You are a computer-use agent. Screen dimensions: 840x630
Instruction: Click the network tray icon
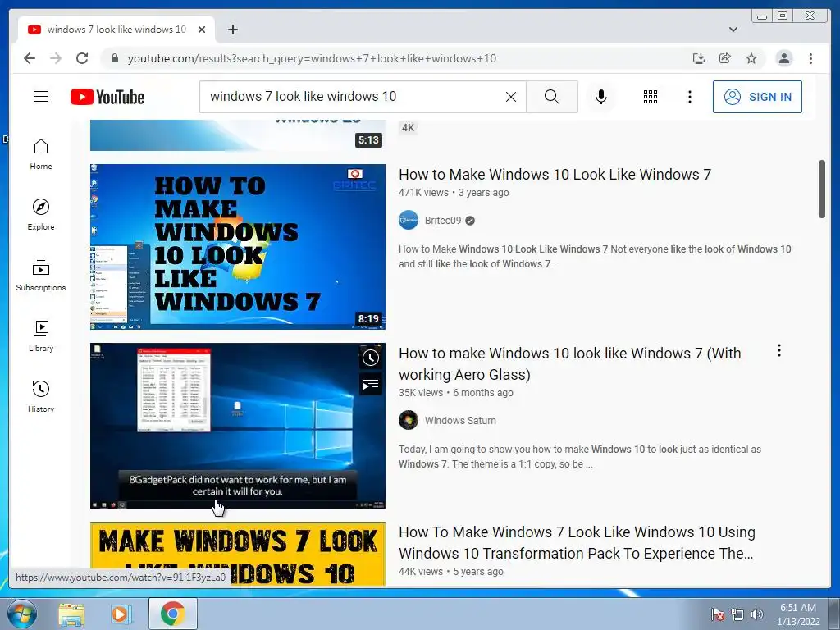pos(737,614)
